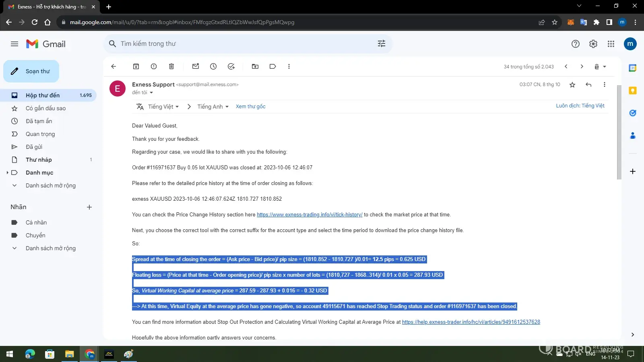Open the Move to folder icon
Screen dimensions: 644x362
click(255, 66)
